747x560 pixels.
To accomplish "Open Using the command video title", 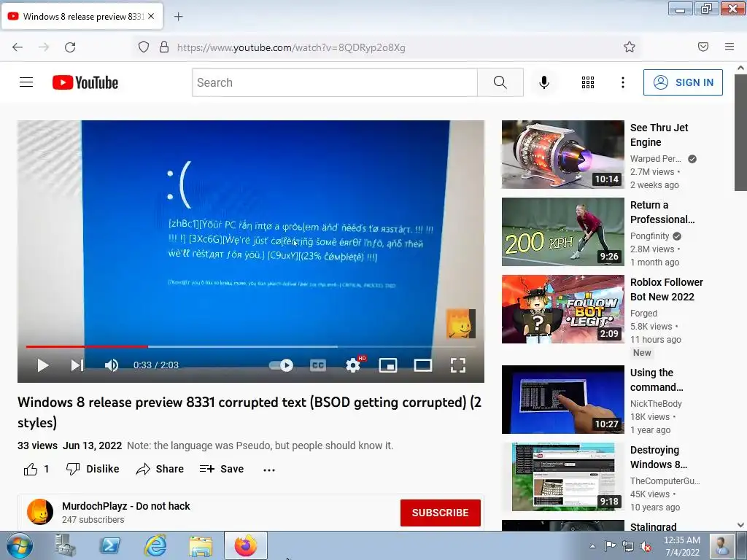I will (657, 380).
